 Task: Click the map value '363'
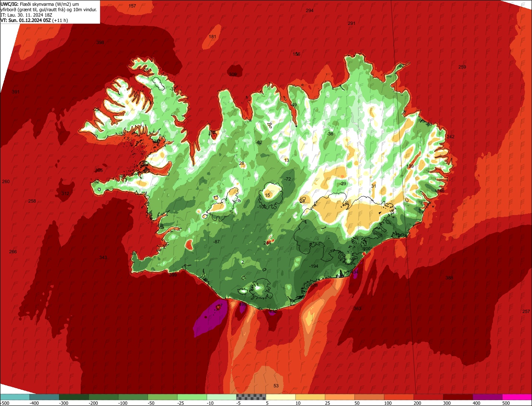[357, 308]
